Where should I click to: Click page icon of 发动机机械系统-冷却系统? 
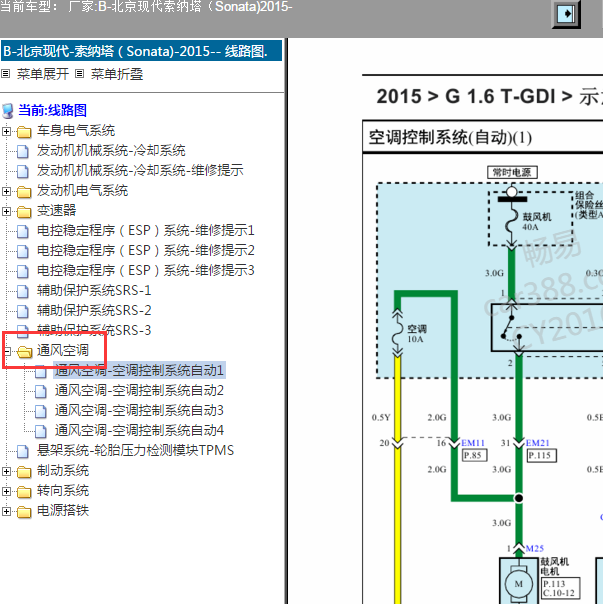pyautogui.click(x=23, y=151)
